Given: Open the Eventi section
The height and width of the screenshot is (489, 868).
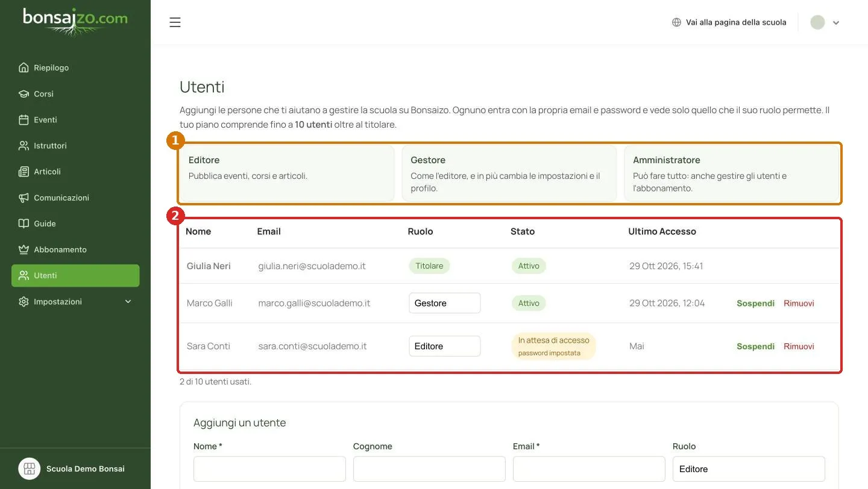Looking at the screenshot, I should pyautogui.click(x=75, y=120).
